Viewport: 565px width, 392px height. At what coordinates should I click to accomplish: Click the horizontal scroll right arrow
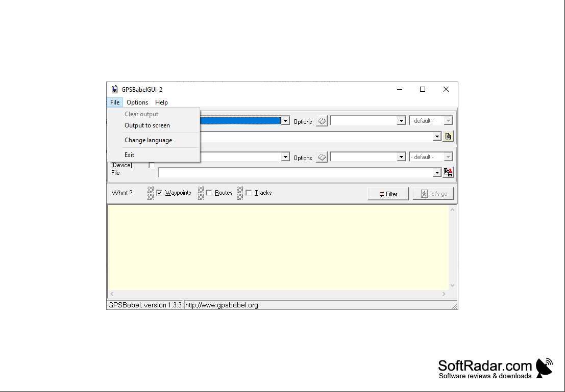[x=444, y=294]
